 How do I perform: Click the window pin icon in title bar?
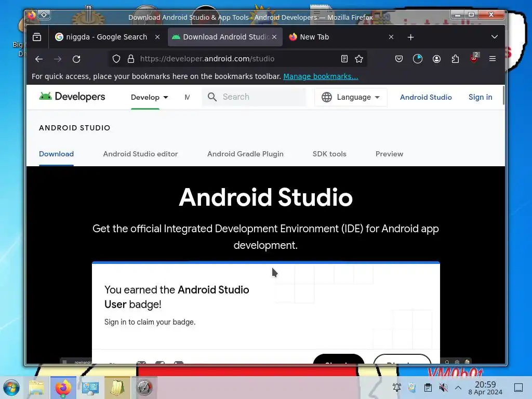(44, 15)
